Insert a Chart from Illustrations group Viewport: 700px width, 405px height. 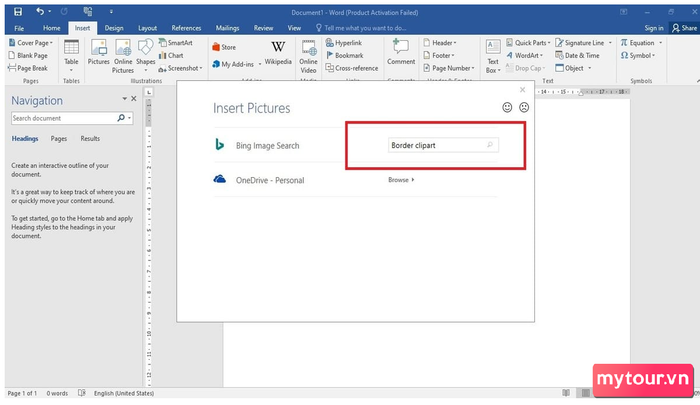click(x=171, y=55)
